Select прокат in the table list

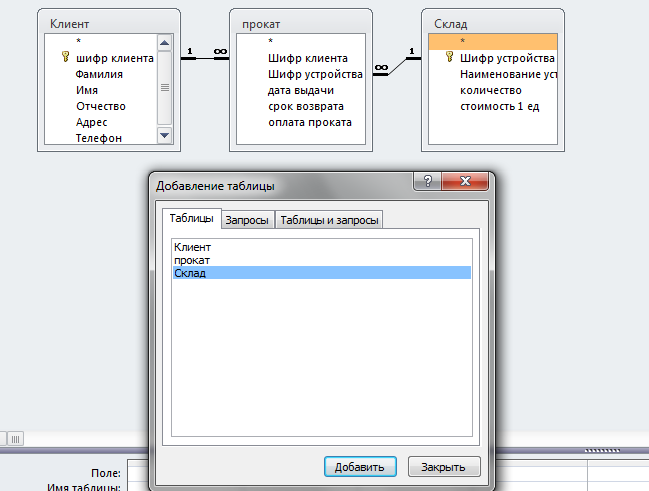click(x=322, y=260)
